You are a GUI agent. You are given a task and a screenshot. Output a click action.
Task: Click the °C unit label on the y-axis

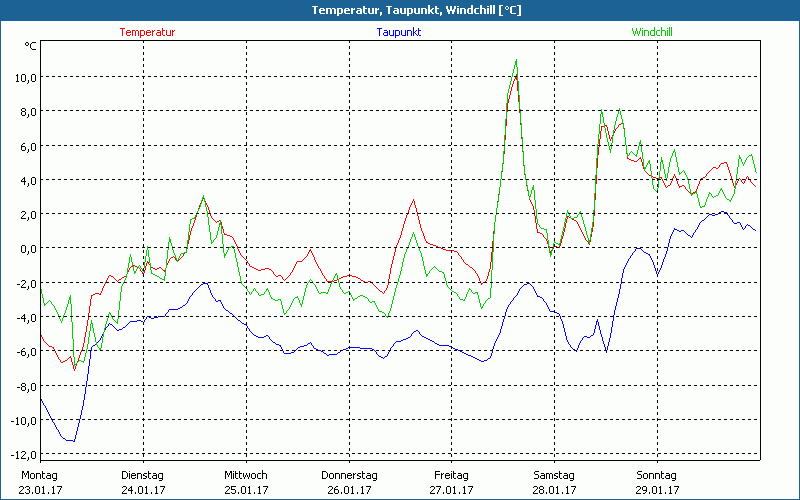pos(30,46)
